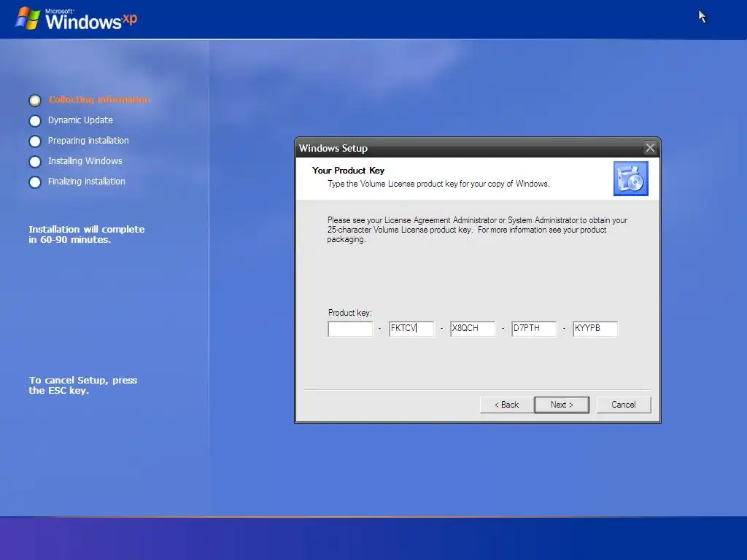Image resolution: width=747 pixels, height=560 pixels.
Task: Select the product key field containing KYYPB
Action: coord(595,329)
